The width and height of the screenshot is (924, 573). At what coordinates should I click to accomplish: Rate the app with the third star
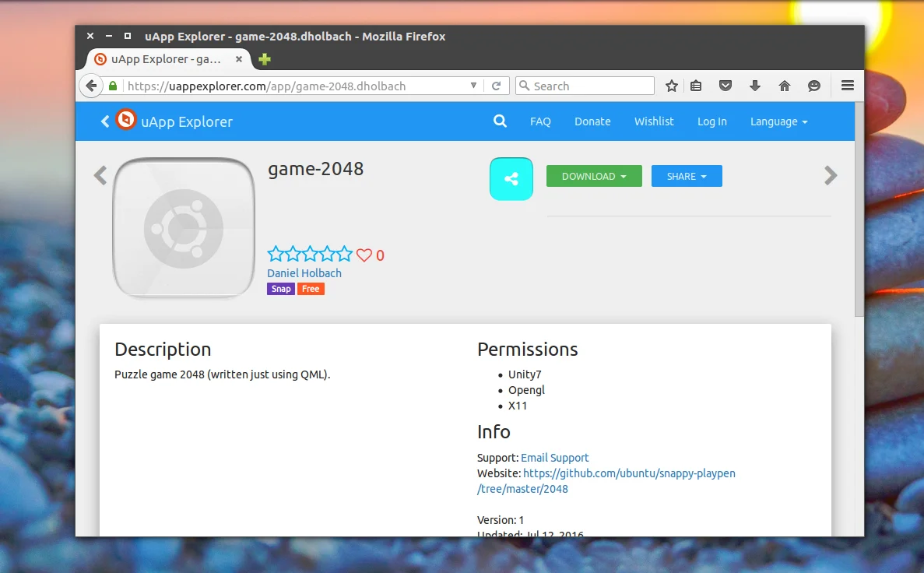coord(310,254)
